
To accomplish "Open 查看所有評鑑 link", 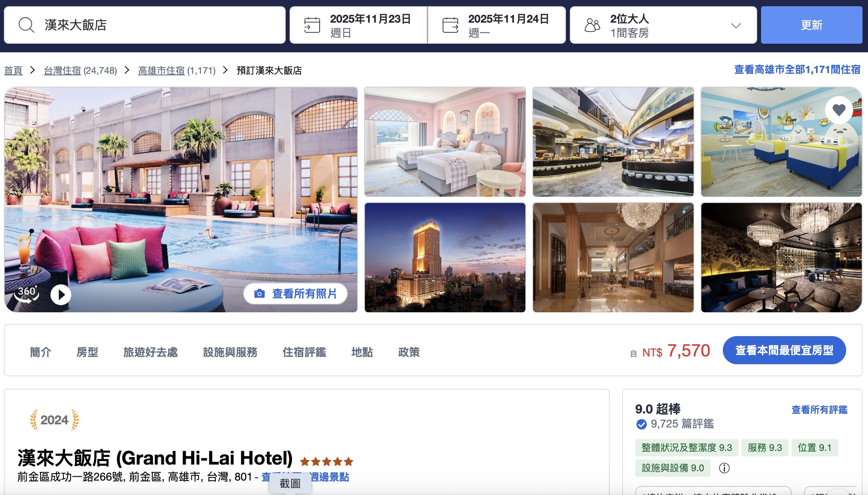I will [819, 410].
